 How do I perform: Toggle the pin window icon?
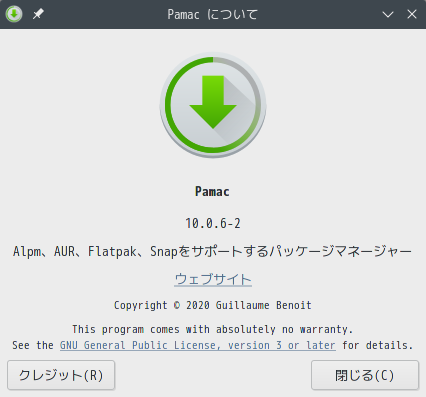(x=38, y=14)
